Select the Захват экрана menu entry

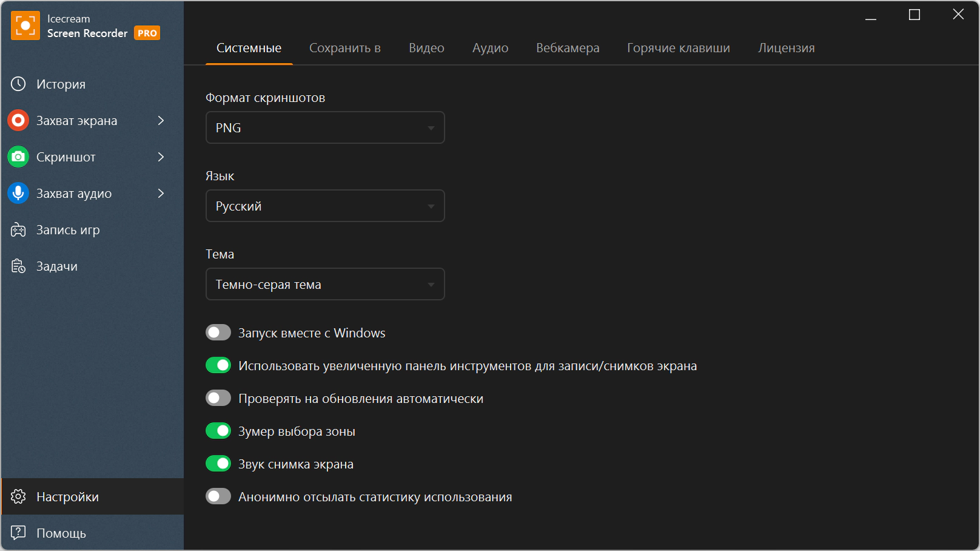pyautogui.click(x=92, y=120)
